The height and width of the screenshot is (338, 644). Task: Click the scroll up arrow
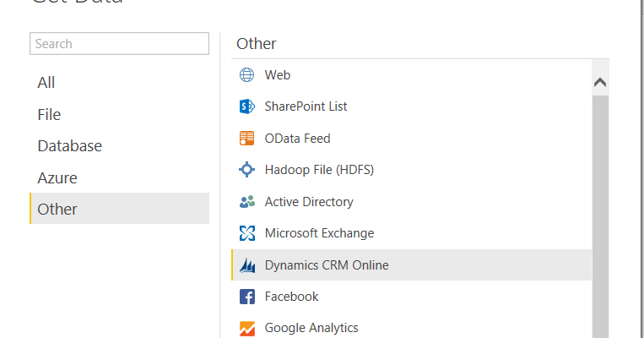[600, 82]
